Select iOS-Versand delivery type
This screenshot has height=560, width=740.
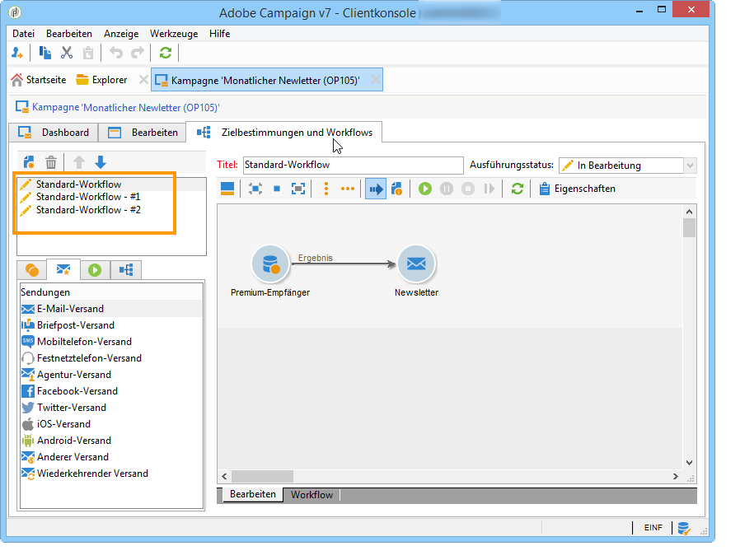[x=111, y=424]
